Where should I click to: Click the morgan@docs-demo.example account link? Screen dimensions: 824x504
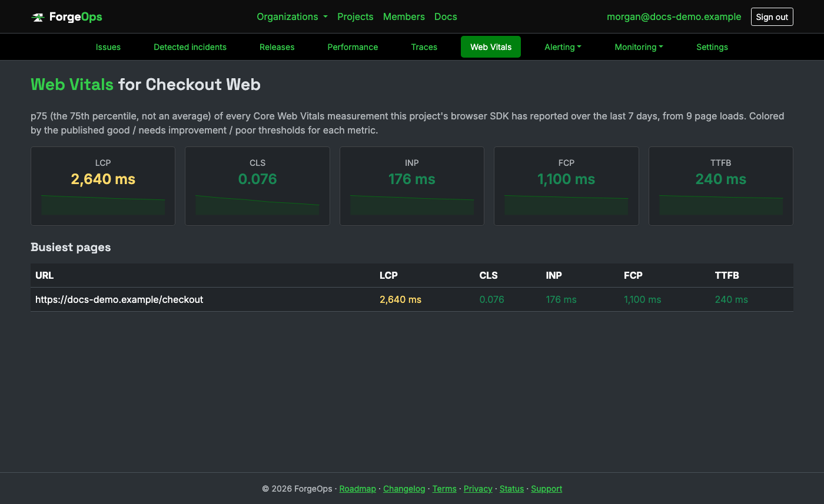click(x=674, y=16)
